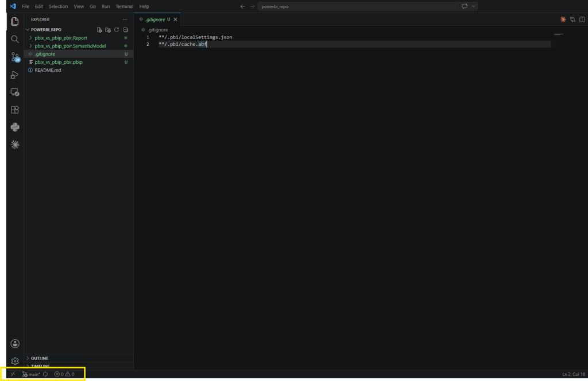
Task: Collapse the POWERBI_REPO root folder
Action: click(x=28, y=30)
